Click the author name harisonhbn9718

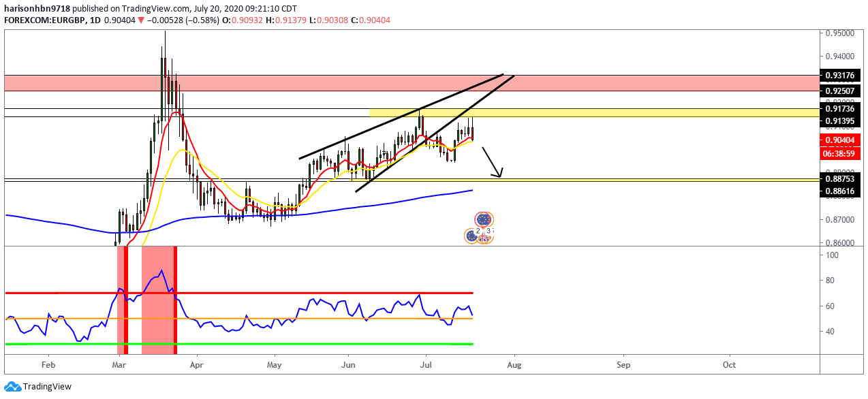[x=37, y=10]
